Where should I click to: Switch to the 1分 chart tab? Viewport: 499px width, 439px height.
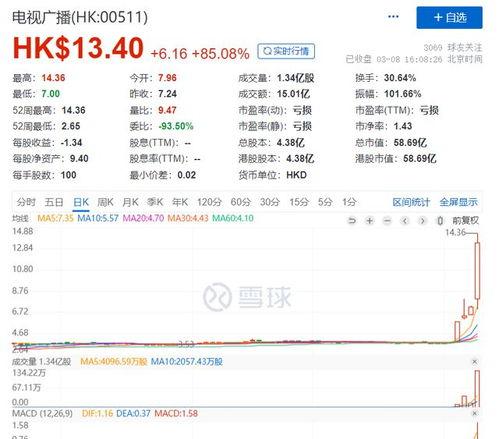pos(349,202)
